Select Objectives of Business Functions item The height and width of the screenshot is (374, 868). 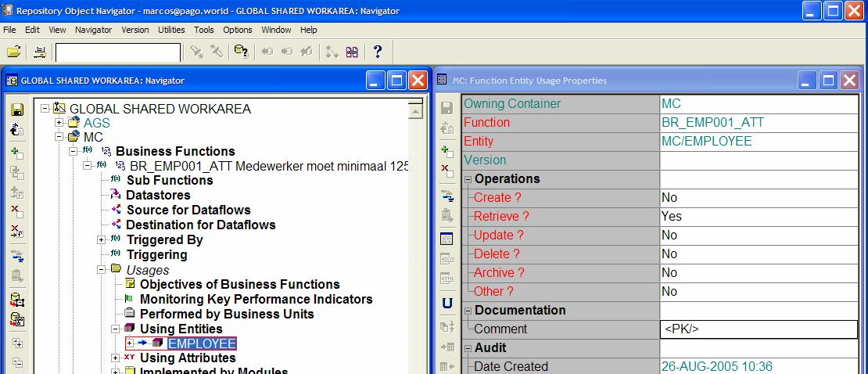point(240,284)
